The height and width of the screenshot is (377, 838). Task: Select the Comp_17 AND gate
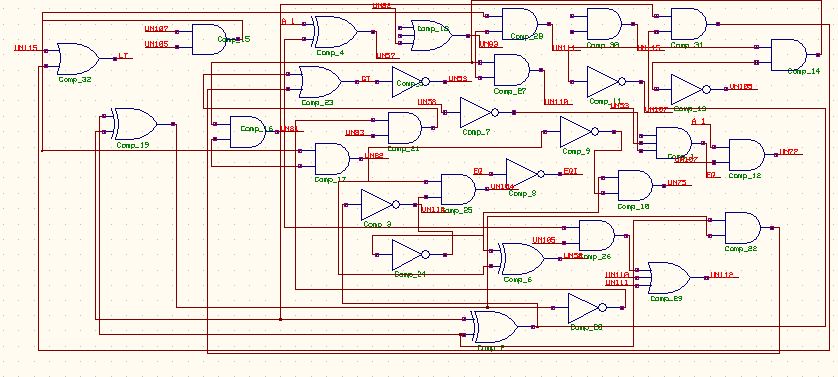pos(332,158)
